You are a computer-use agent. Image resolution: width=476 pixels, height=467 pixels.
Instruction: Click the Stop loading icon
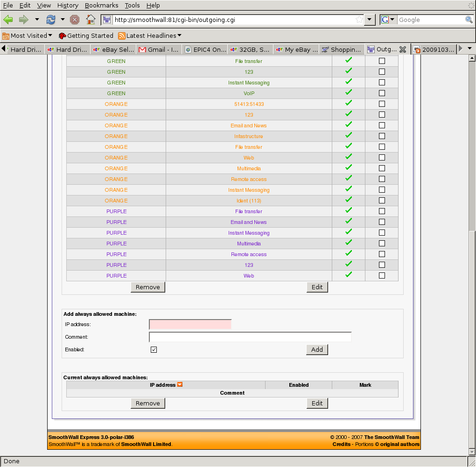click(74, 20)
